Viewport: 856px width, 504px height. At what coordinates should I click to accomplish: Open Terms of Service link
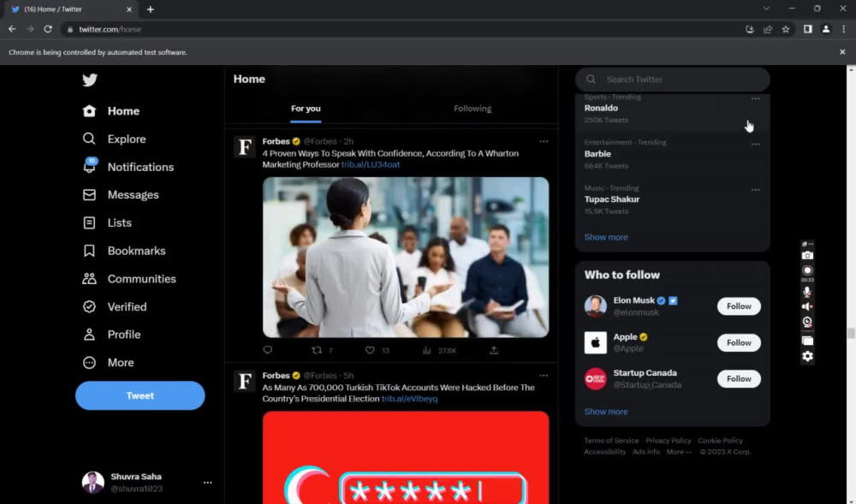pos(611,441)
